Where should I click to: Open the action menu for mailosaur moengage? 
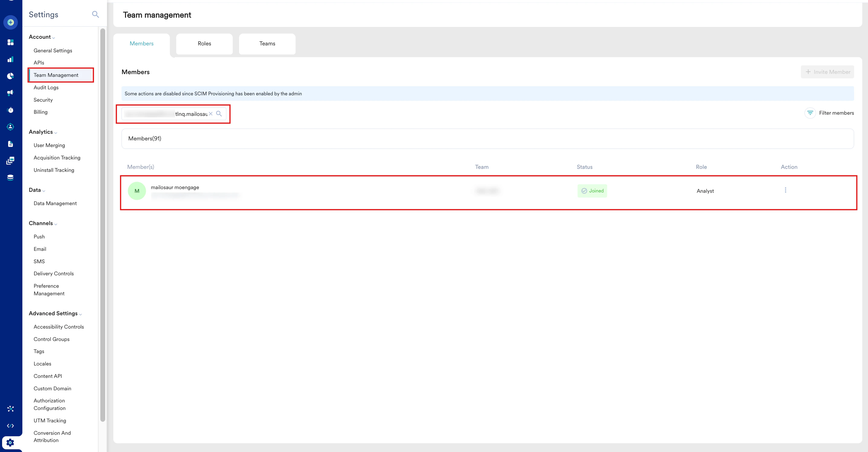tap(785, 190)
